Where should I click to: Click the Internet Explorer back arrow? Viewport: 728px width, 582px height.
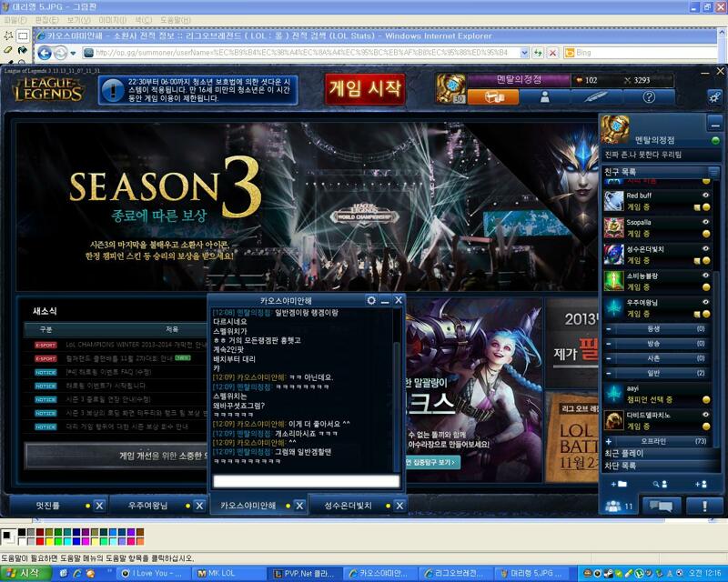pos(45,54)
